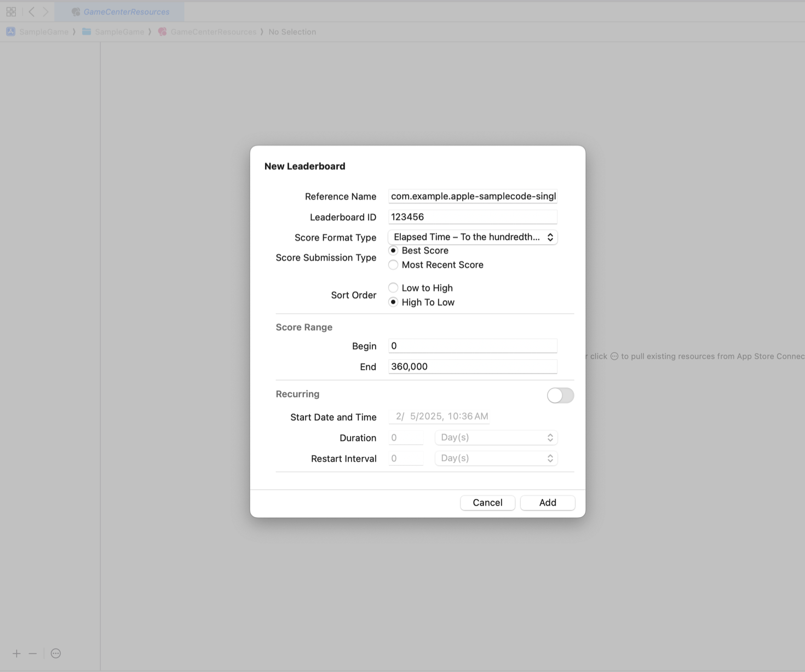Select the Most Recent Score option

393,265
